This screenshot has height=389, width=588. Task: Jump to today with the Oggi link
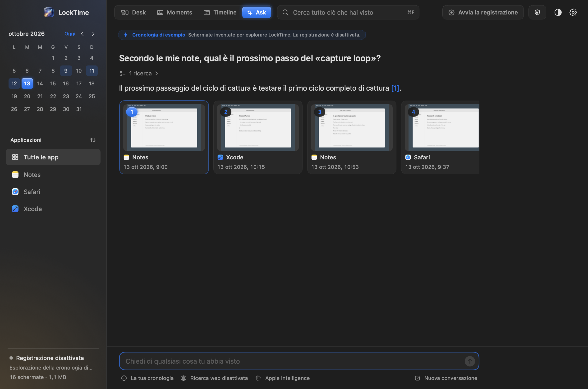click(70, 34)
